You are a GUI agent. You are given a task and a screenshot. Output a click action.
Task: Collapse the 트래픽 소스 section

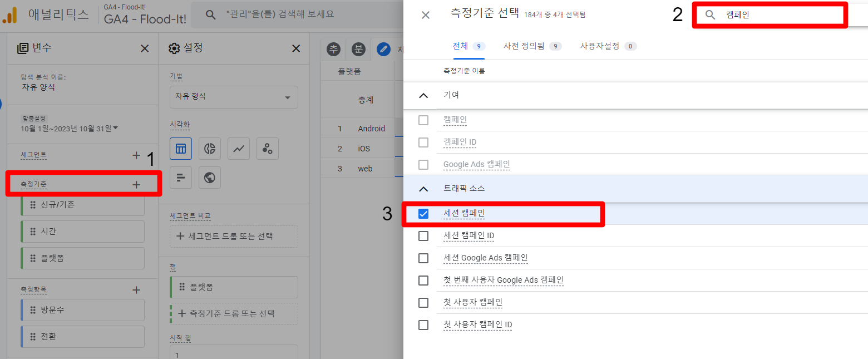coord(423,189)
